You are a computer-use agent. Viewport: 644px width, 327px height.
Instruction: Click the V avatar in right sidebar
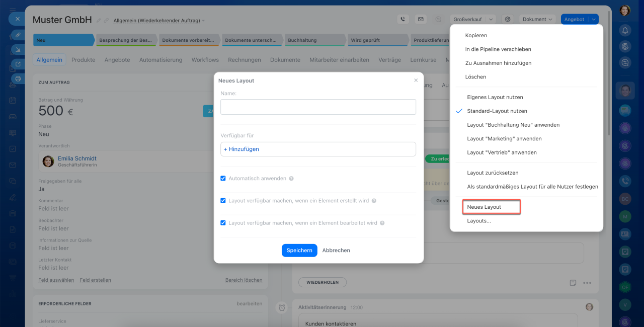[x=625, y=304]
